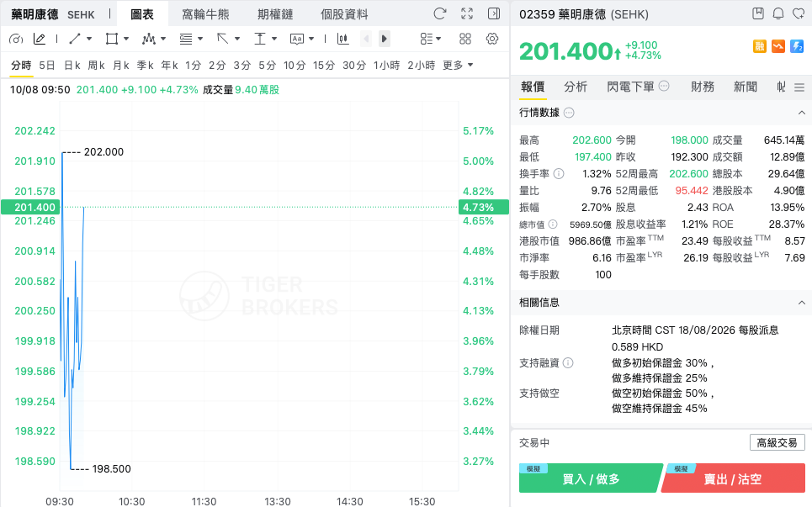Screen dimensions: 812x507
Task: Open rectangle tool dropdown arrow
Action: pyautogui.click(x=126, y=39)
